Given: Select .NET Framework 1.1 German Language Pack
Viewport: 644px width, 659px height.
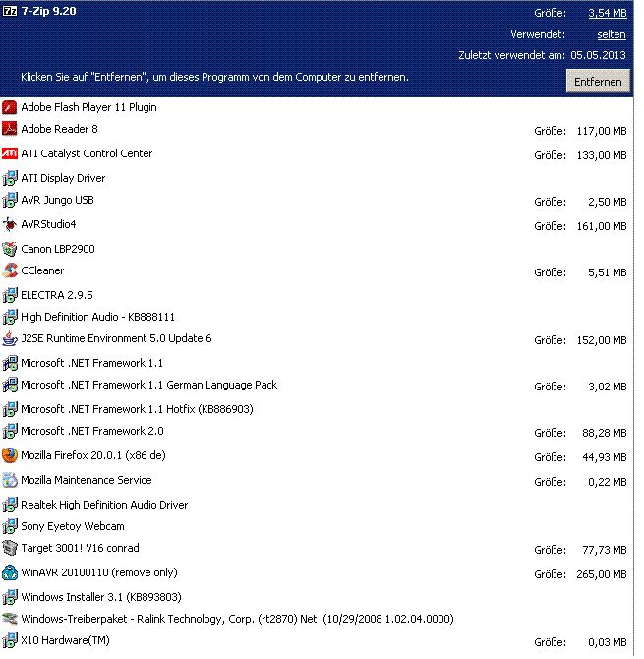Looking at the screenshot, I should 149,385.
